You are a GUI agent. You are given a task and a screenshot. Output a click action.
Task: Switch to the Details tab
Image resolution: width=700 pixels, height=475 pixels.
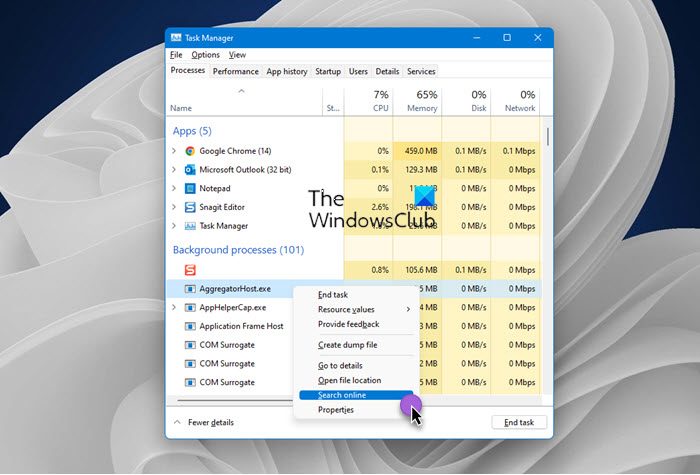(387, 71)
